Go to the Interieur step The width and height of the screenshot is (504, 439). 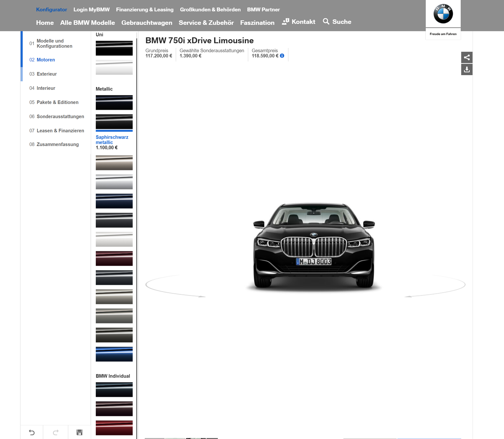coord(46,88)
